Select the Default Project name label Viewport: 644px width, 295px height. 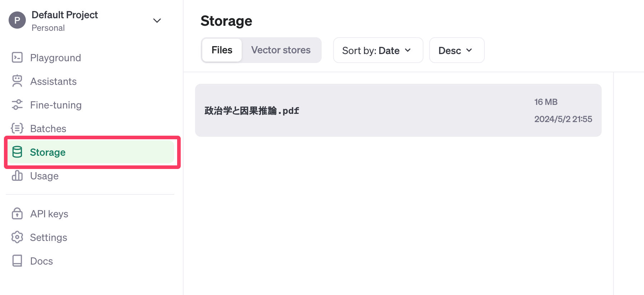click(x=65, y=15)
